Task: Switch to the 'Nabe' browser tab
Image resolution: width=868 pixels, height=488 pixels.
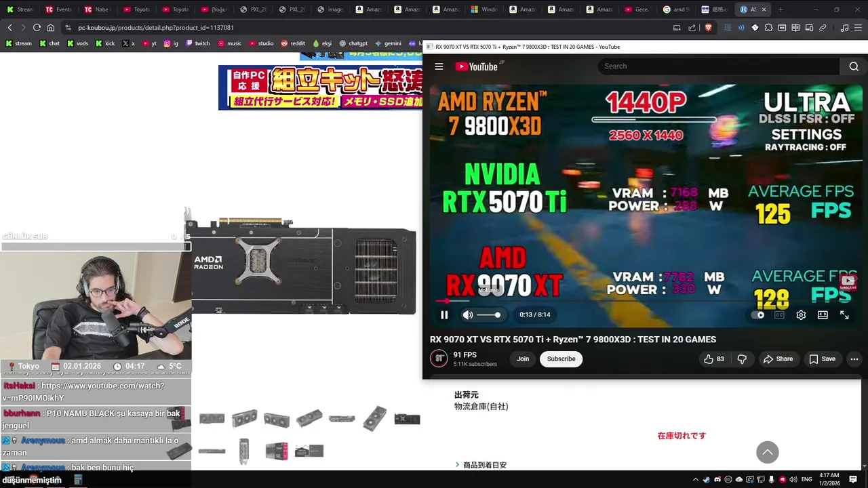Action: (98, 9)
